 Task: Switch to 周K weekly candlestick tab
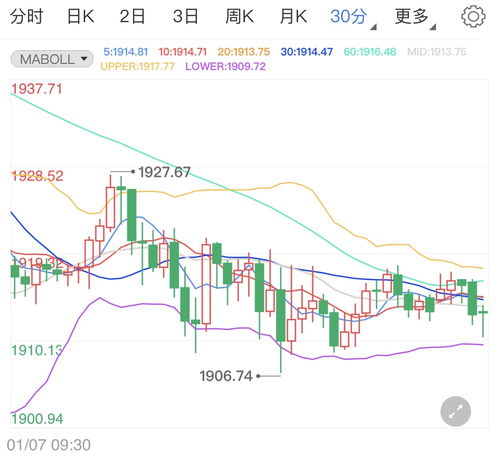[239, 16]
